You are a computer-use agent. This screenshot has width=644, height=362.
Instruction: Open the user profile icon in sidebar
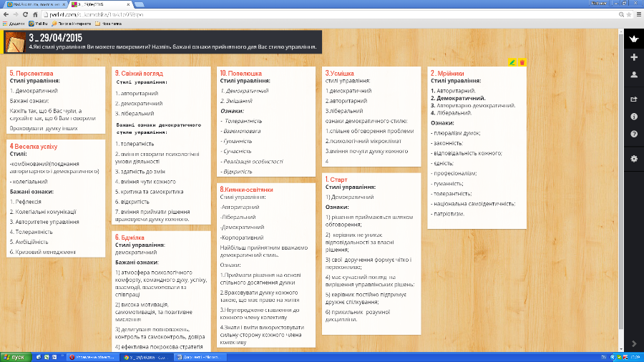tap(633, 74)
